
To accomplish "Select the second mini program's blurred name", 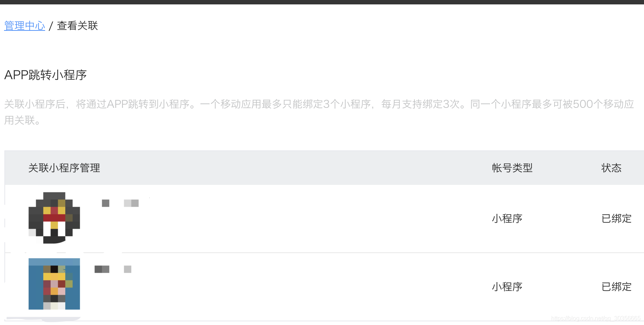I will [113, 269].
